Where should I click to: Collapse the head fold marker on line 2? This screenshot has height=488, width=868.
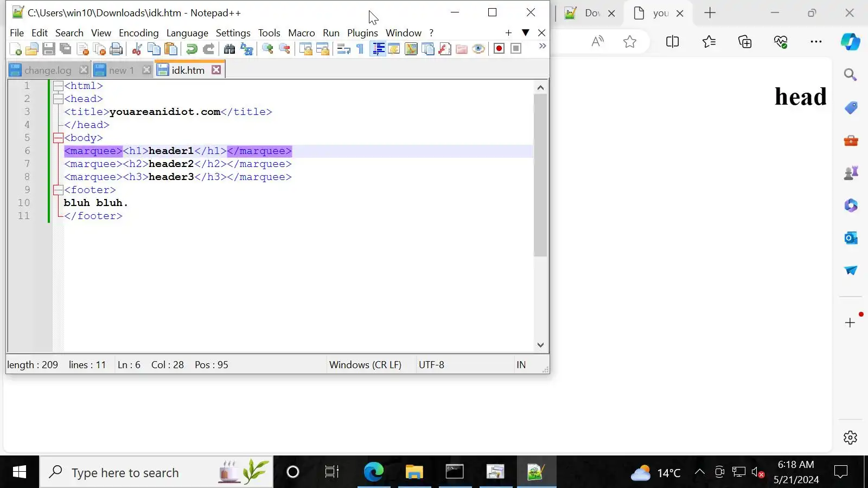58,99
